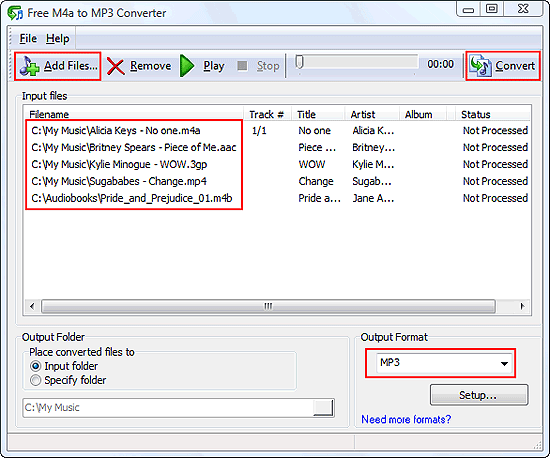Click the playback position slider handle
550x458 pixels.
tap(299, 62)
